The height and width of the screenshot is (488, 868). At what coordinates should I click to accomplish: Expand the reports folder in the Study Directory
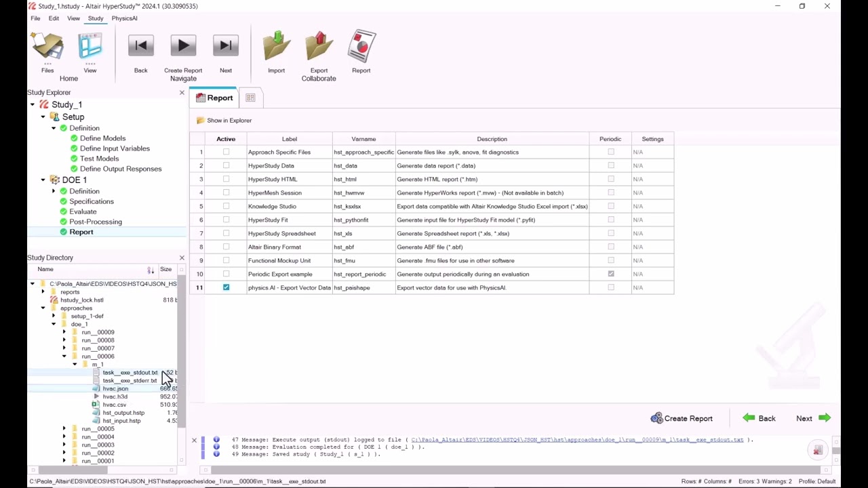(43, 292)
